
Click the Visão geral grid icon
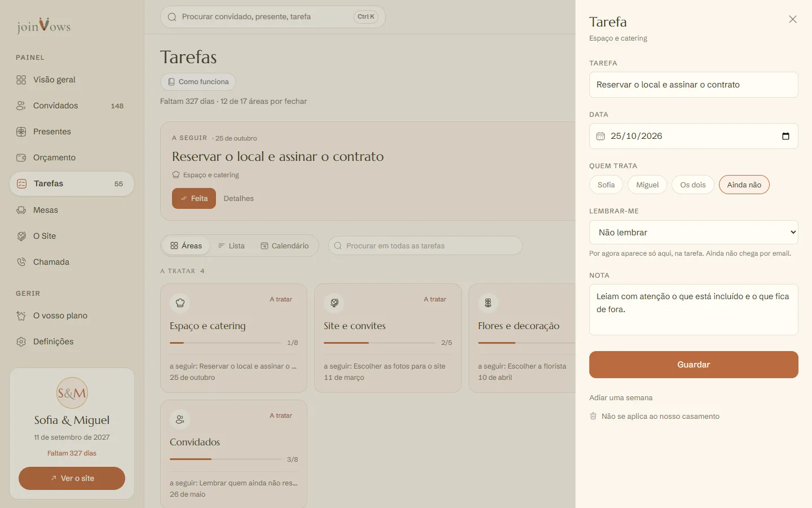point(21,80)
